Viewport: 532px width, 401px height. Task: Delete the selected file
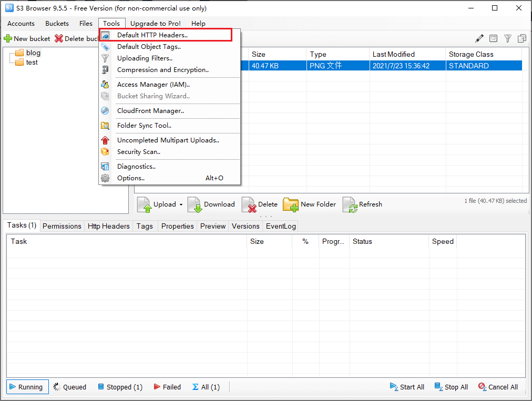pyautogui.click(x=260, y=204)
